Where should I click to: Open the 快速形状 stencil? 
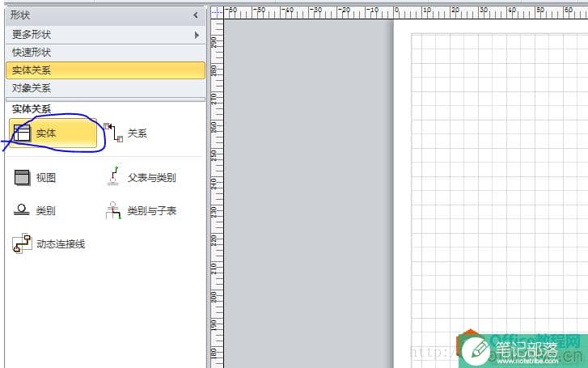(x=105, y=53)
